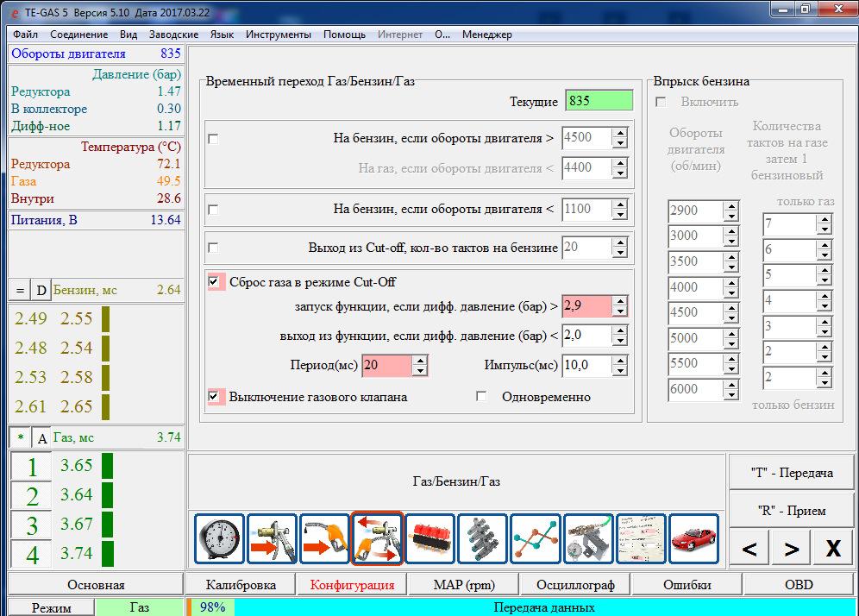This screenshot has height=616, width=859.
Task: Select the red gas injector rail icon
Action: point(429,539)
